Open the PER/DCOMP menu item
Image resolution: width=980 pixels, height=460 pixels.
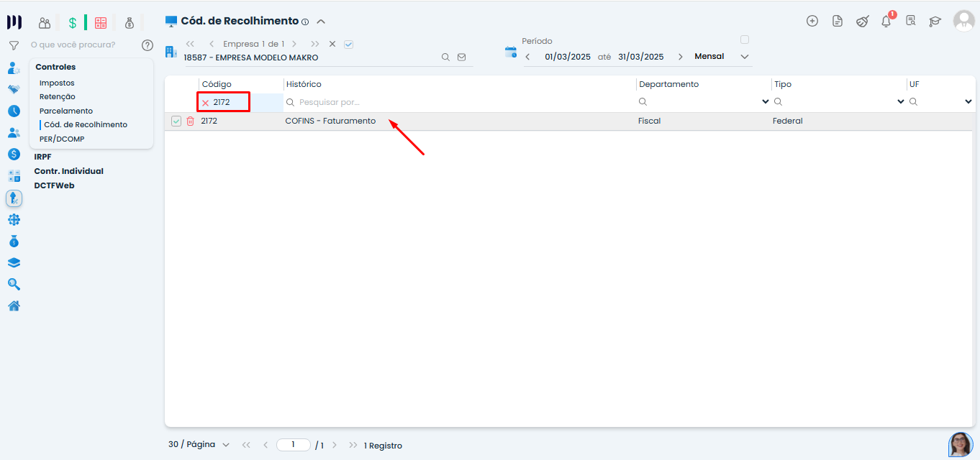62,139
